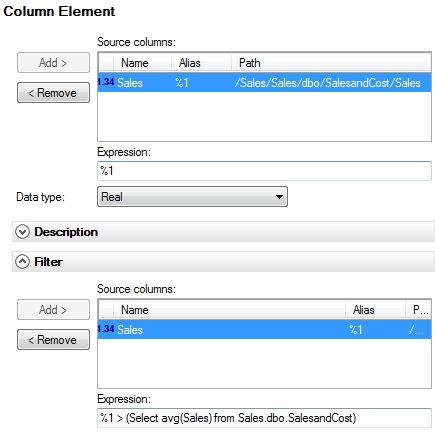Click the top Add > button
The image size is (435, 434).
tap(53, 62)
